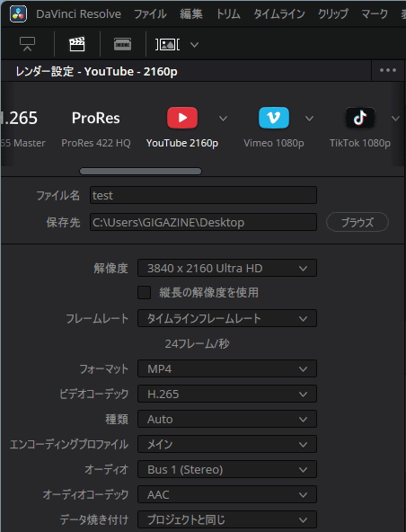Click the 保存先 path field
This screenshot has height=532, width=406.
point(203,222)
